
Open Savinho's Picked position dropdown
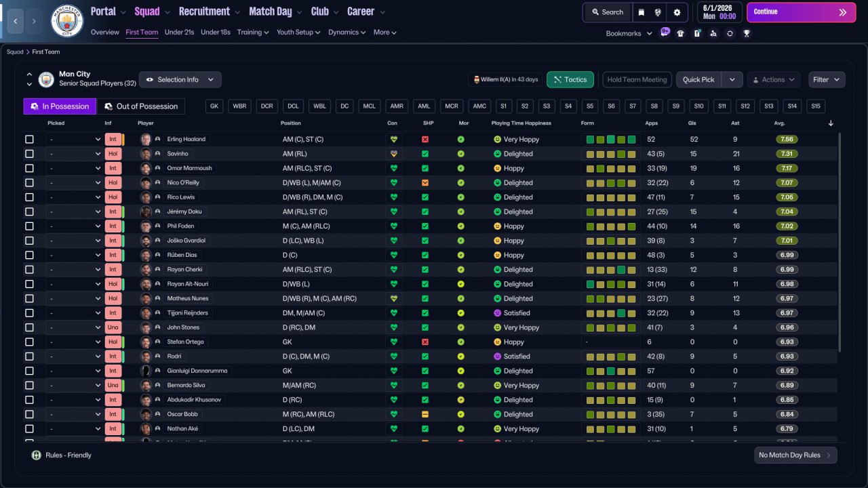coord(74,154)
